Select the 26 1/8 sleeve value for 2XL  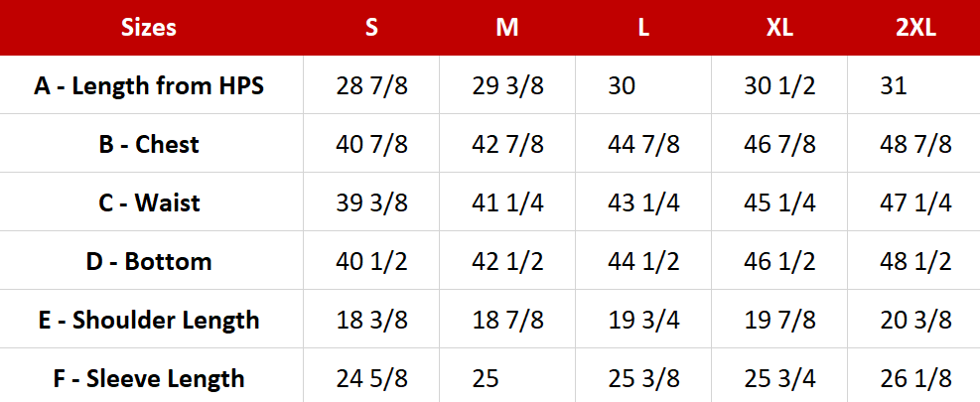pyautogui.click(x=915, y=378)
